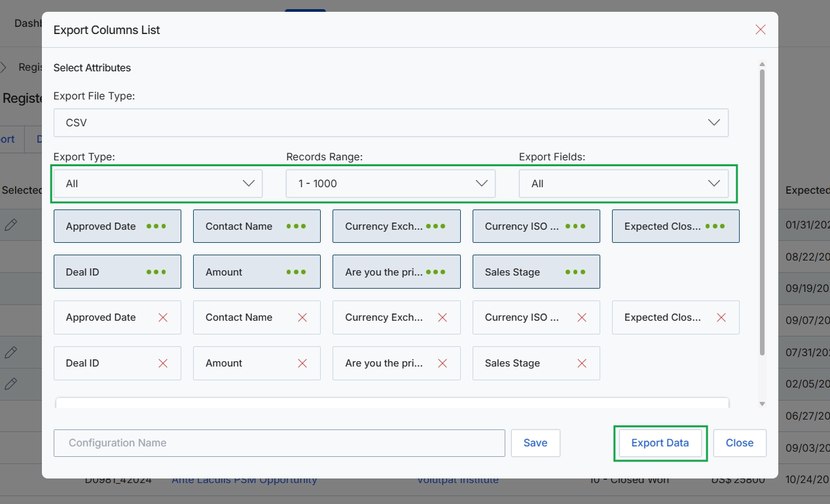Focus the Configuration Name input field
The width and height of the screenshot is (830, 504).
280,443
